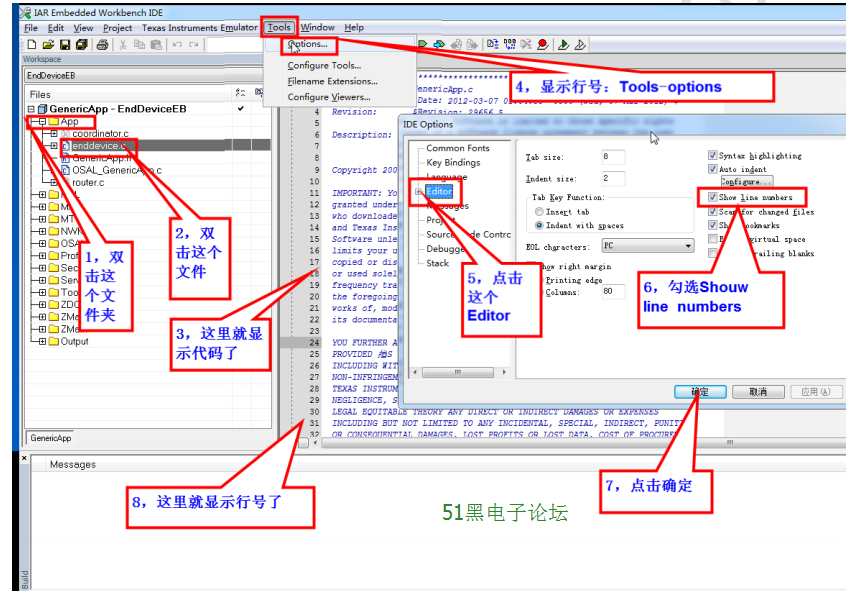Click the Undo toolbar icon

(177, 45)
